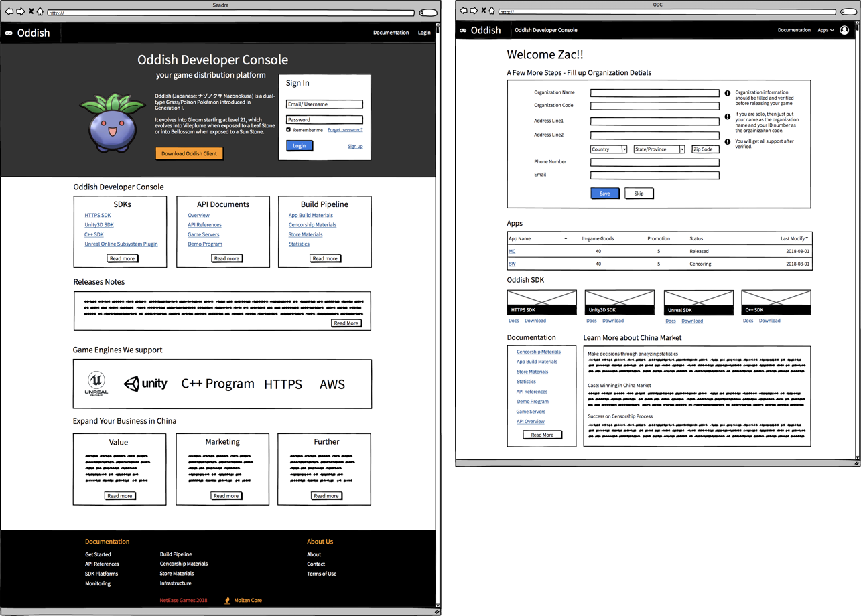Click Read more in the Marketing card
Viewport: 861px width, 616px height.
pos(226,496)
